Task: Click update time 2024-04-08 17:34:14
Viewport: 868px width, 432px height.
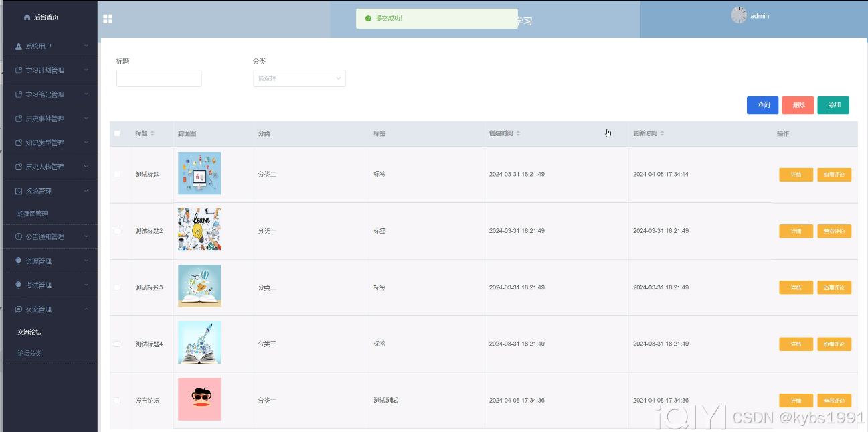Action: point(661,174)
